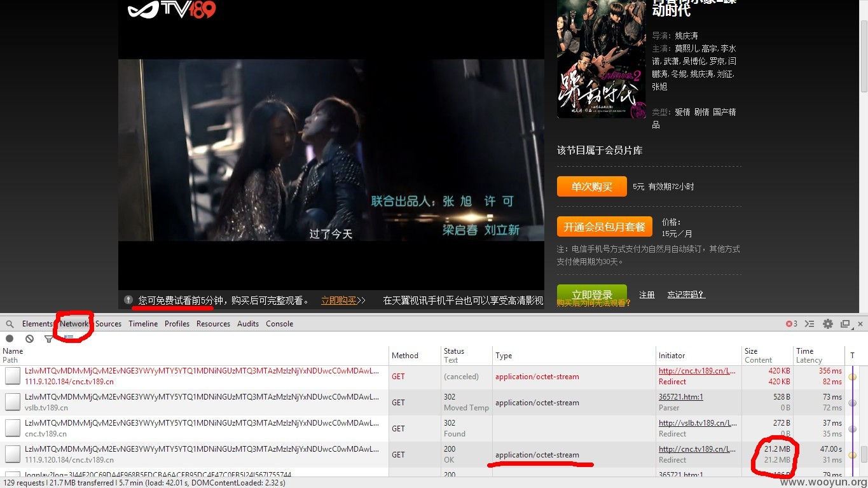Switch to the Sources tab
The width and height of the screenshot is (868, 488).
108,324
